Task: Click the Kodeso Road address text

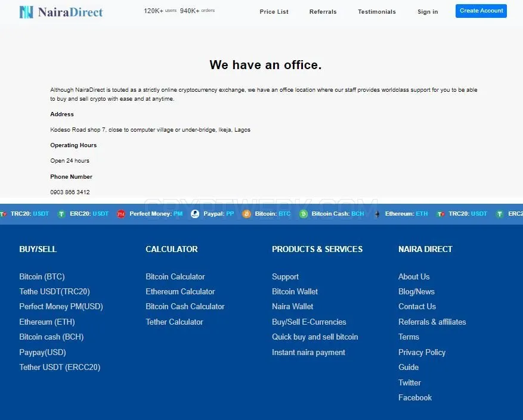Action: point(150,130)
